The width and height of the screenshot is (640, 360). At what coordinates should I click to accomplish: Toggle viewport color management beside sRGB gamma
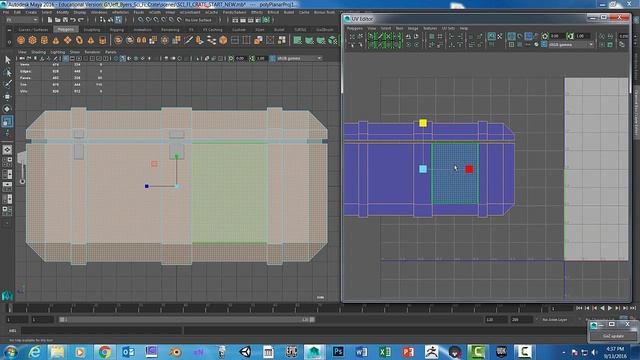point(272,58)
